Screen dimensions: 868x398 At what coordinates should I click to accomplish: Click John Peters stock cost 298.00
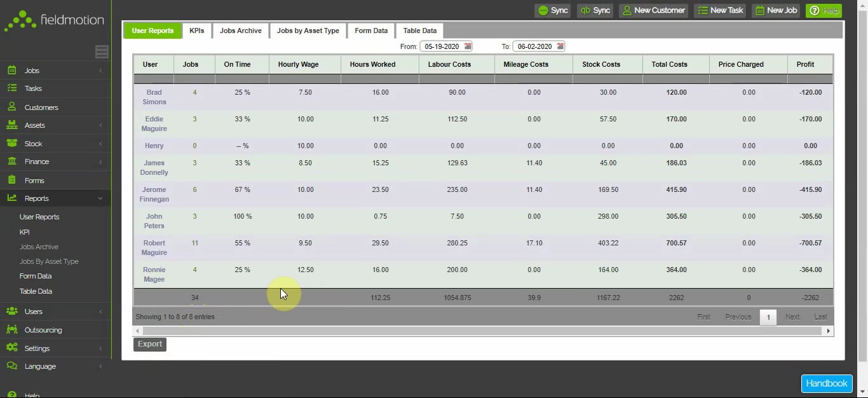click(608, 216)
